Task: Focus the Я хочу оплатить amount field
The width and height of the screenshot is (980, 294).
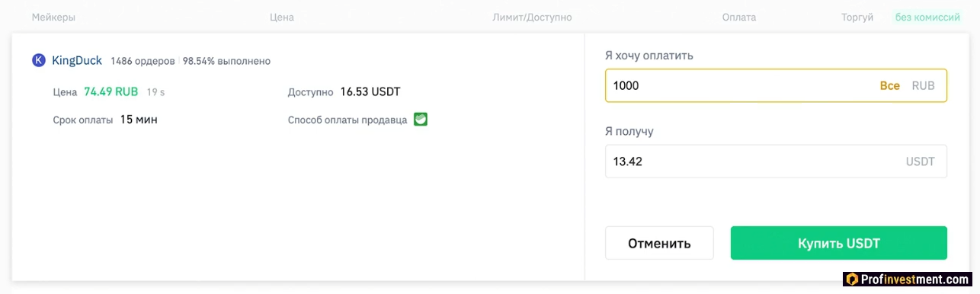Action: coord(776,86)
